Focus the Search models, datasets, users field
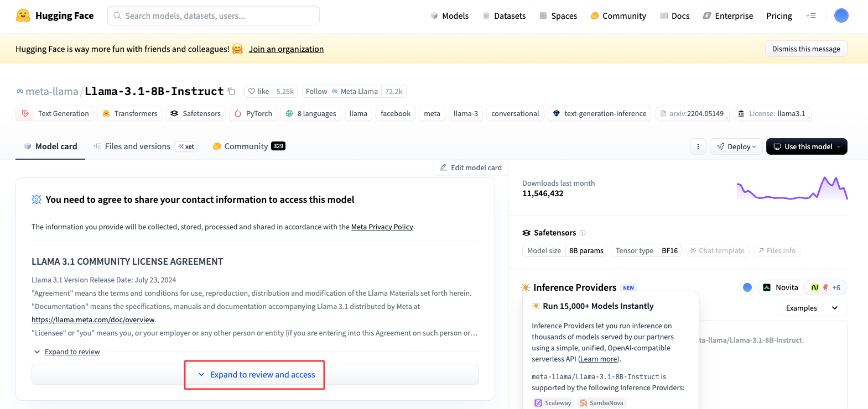The image size is (868, 409). click(214, 15)
